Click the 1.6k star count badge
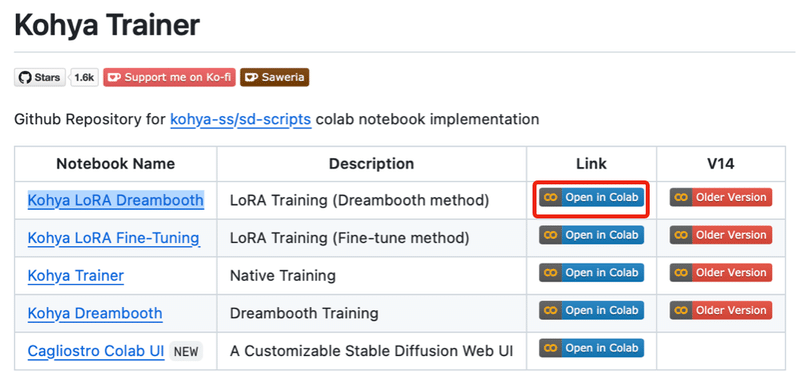Image resolution: width=800 pixels, height=383 pixels. pyautogui.click(x=84, y=78)
